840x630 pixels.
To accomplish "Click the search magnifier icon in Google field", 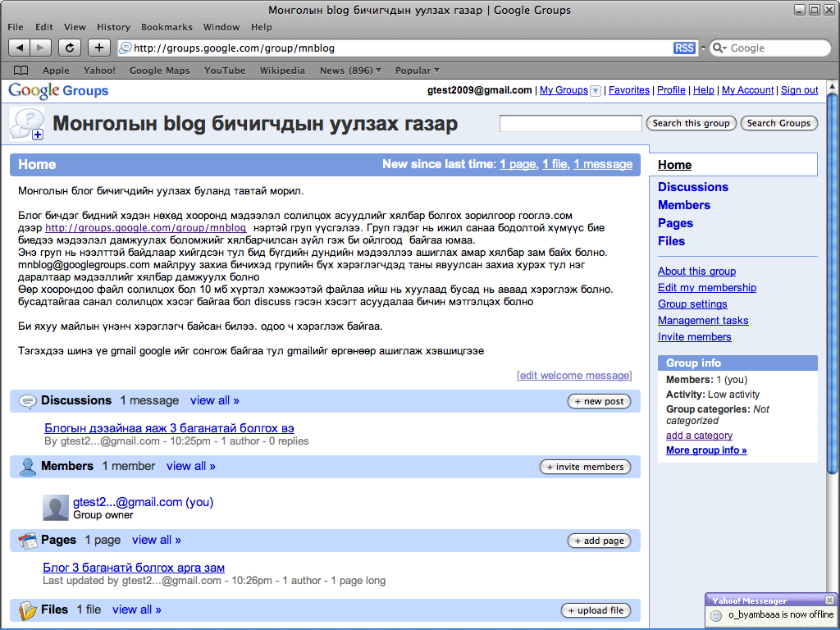I will click(719, 48).
